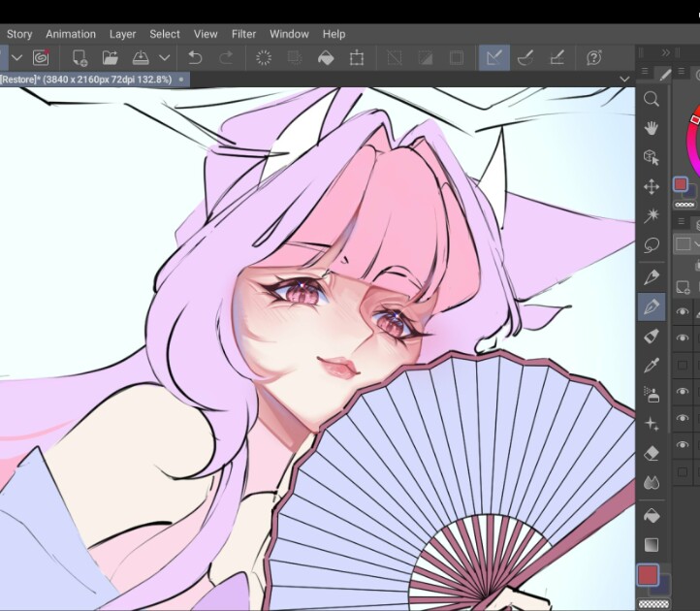Open the Layer menu

pyautogui.click(x=122, y=34)
